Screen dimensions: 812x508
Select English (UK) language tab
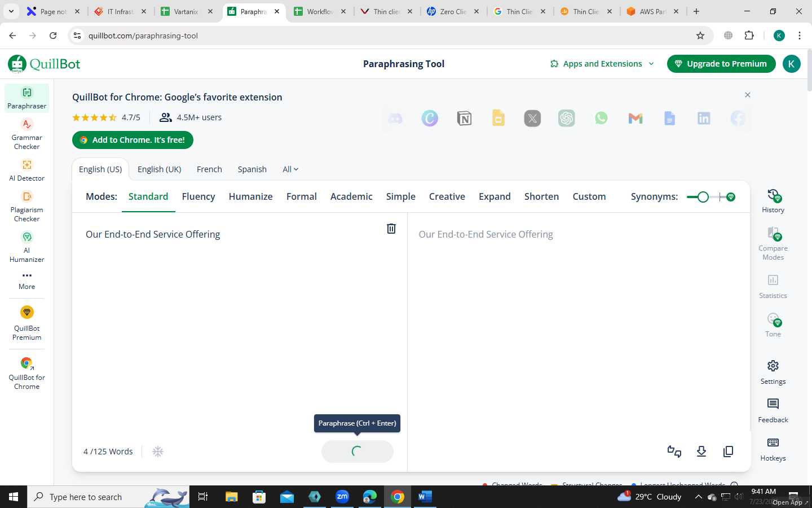point(160,169)
